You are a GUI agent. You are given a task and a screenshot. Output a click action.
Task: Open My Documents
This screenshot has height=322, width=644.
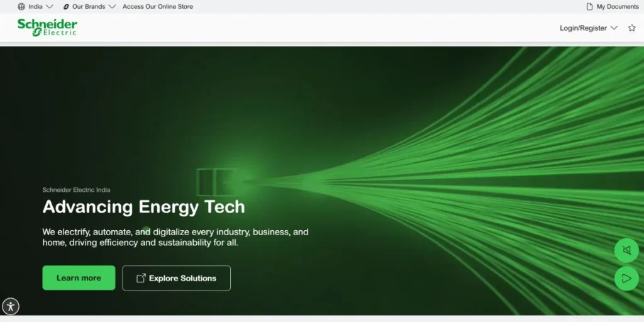(x=618, y=6)
